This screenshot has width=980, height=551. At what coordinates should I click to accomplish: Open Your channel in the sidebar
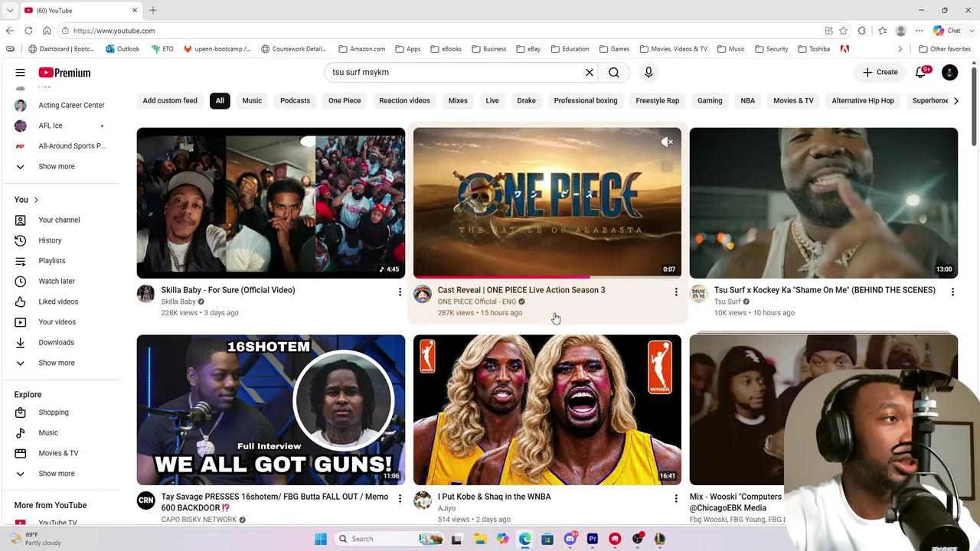[x=60, y=220]
